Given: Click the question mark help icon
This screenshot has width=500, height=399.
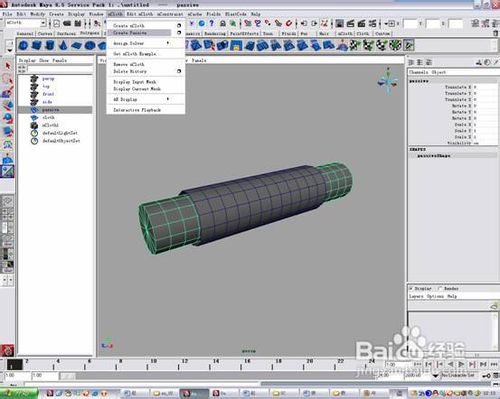Looking at the screenshot, I should click(211, 23).
